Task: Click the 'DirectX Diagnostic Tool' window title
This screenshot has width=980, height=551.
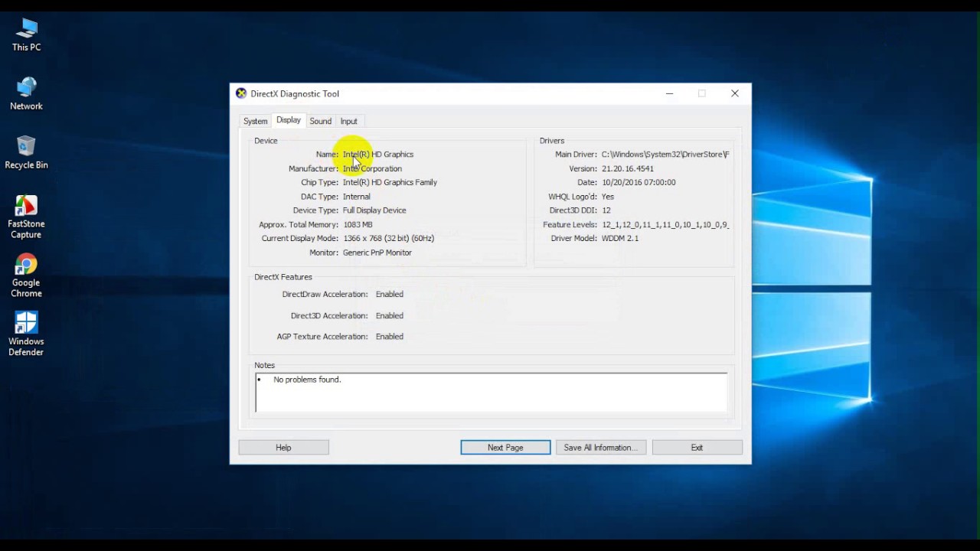Action: tap(295, 93)
